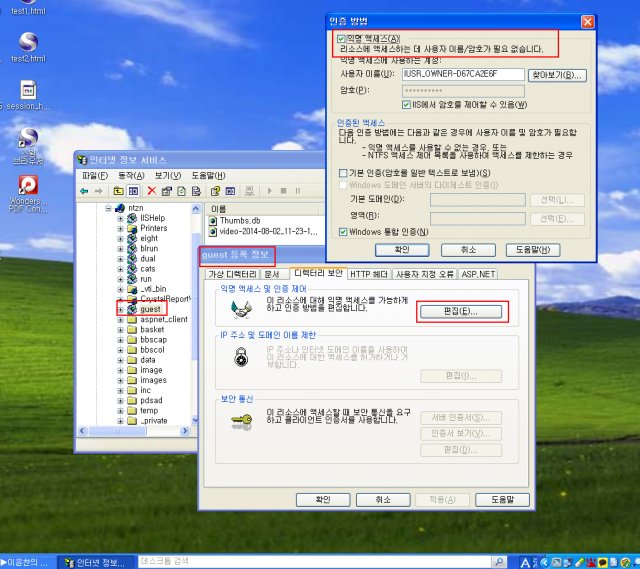
Task: Click 도움말(H) button in 인증 방법 dialog
Action: [x=533, y=250]
